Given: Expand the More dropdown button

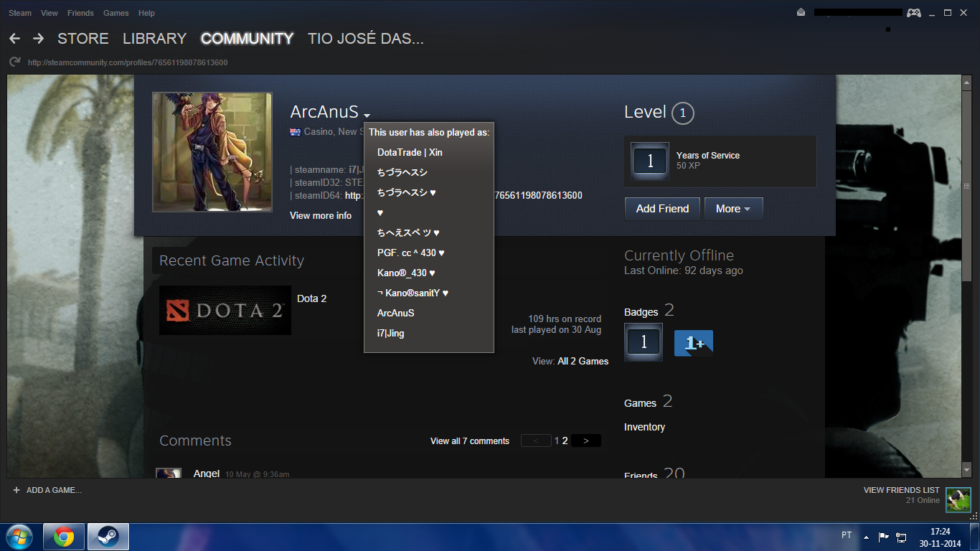Looking at the screenshot, I should [733, 209].
